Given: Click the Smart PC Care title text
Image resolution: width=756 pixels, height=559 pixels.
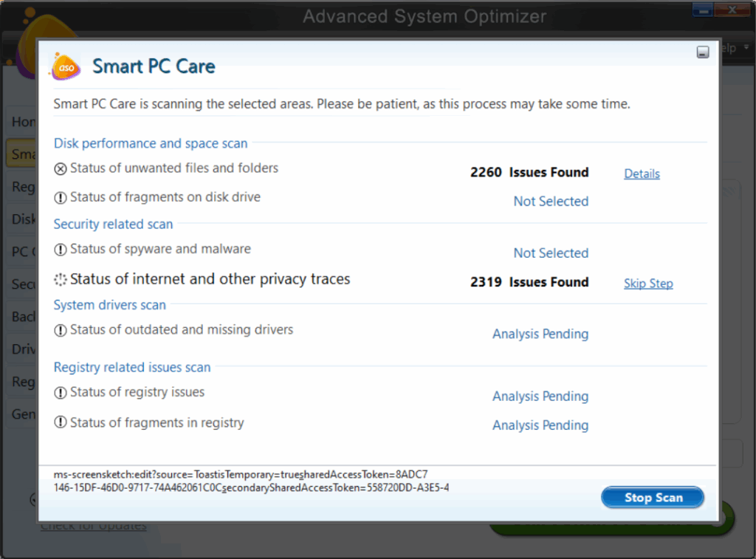Looking at the screenshot, I should pyautogui.click(x=154, y=66).
